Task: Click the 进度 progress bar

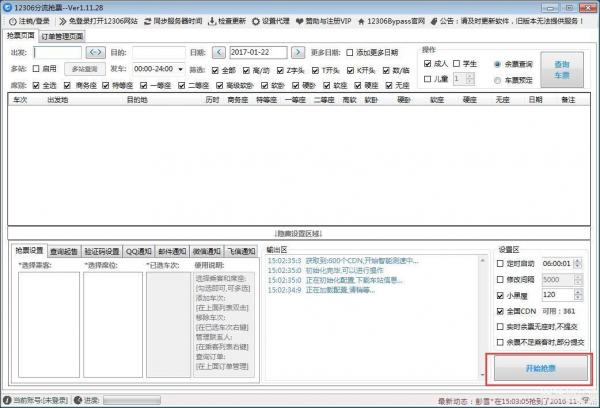Action: coord(132,400)
